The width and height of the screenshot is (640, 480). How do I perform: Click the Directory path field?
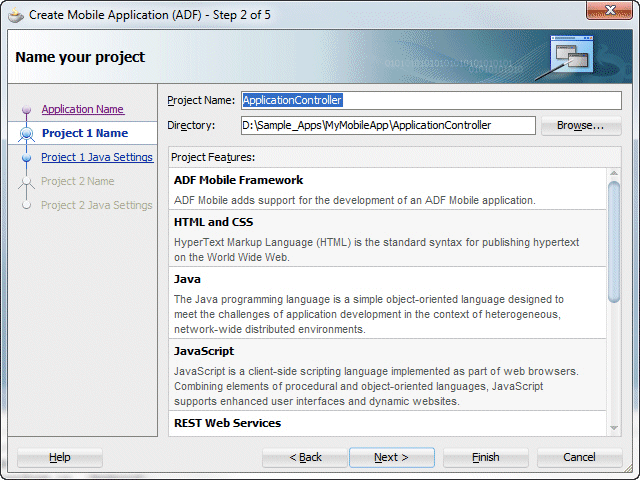coord(387,125)
